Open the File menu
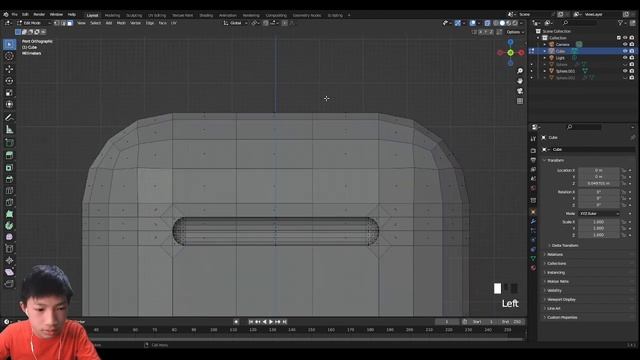The image size is (640, 360). point(14,15)
